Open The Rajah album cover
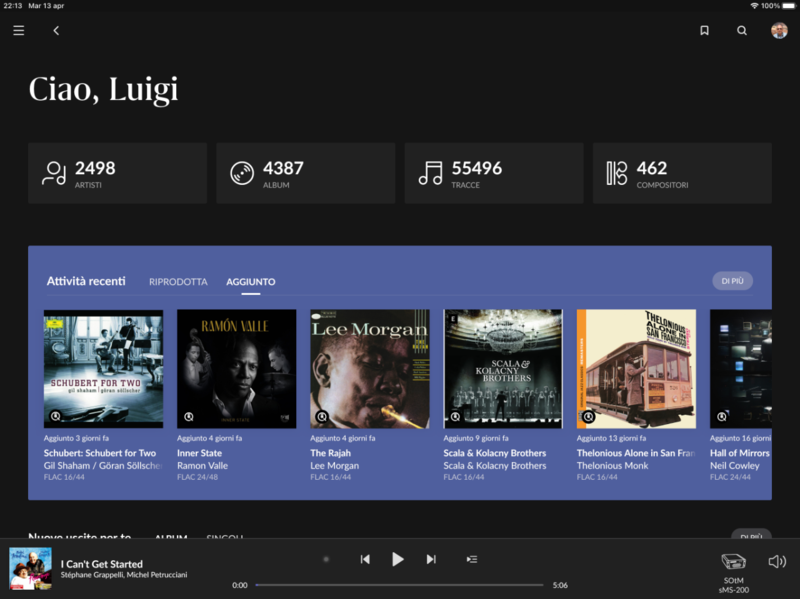The height and width of the screenshot is (599, 800). tap(369, 369)
